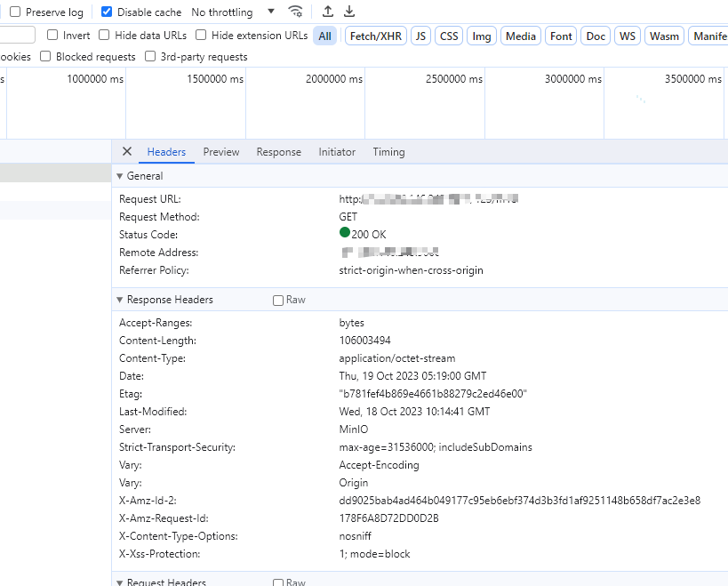
Task: Click the X-Amz-Request-Id value 178F6A8D72DD0D2B
Action: click(388, 518)
